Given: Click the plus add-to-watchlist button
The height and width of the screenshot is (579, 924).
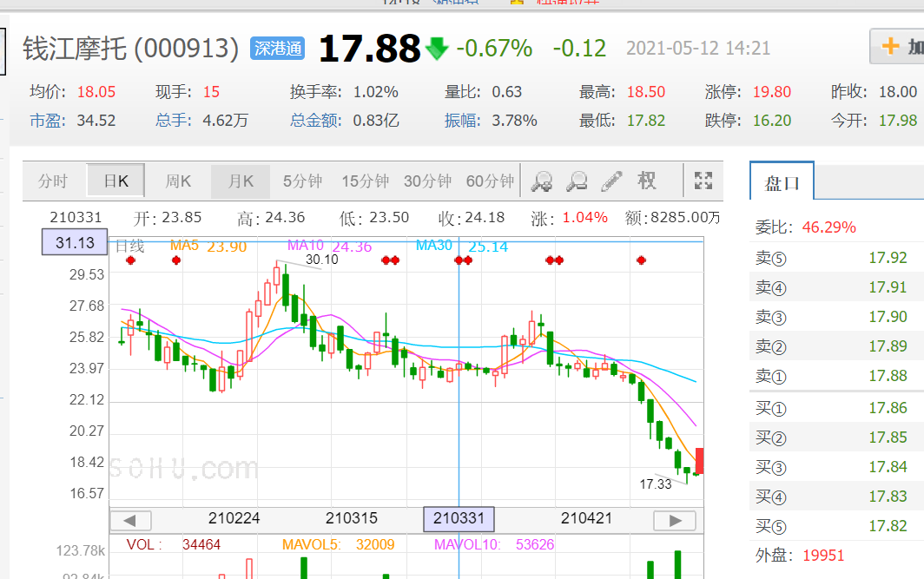Looking at the screenshot, I should click(897, 46).
